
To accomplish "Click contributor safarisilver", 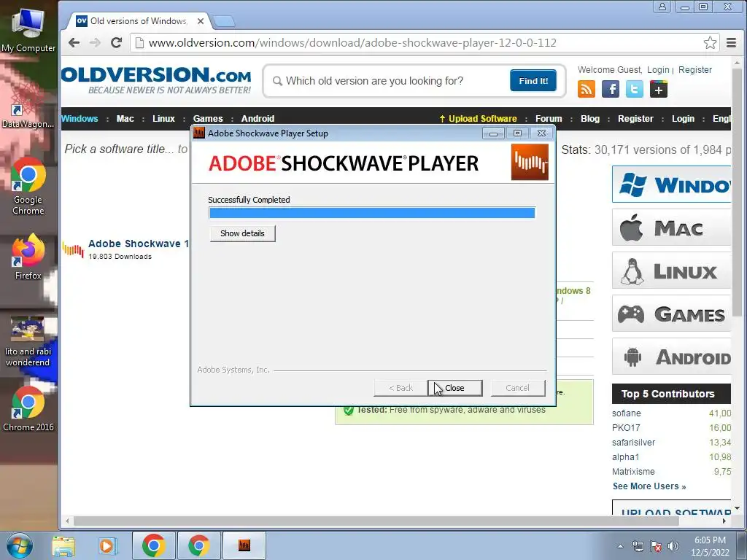I will 633,443.
